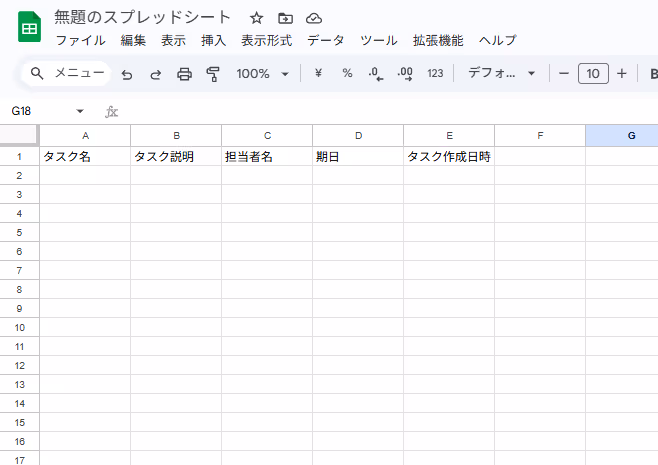Open the 表示 menu
This screenshot has height=465, width=658.
pyautogui.click(x=173, y=41)
